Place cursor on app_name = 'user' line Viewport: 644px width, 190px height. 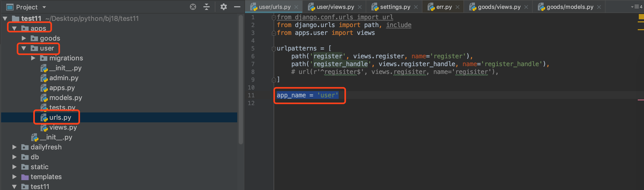pos(307,95)
